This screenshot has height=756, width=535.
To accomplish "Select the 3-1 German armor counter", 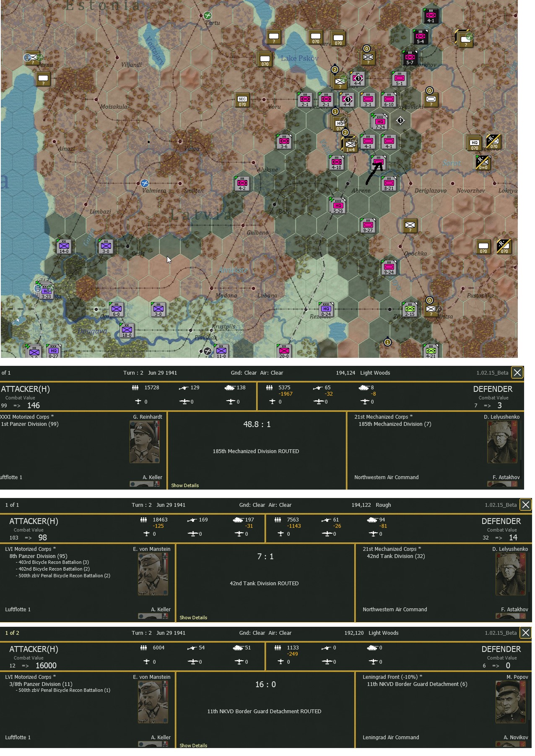I will point(368,100).
